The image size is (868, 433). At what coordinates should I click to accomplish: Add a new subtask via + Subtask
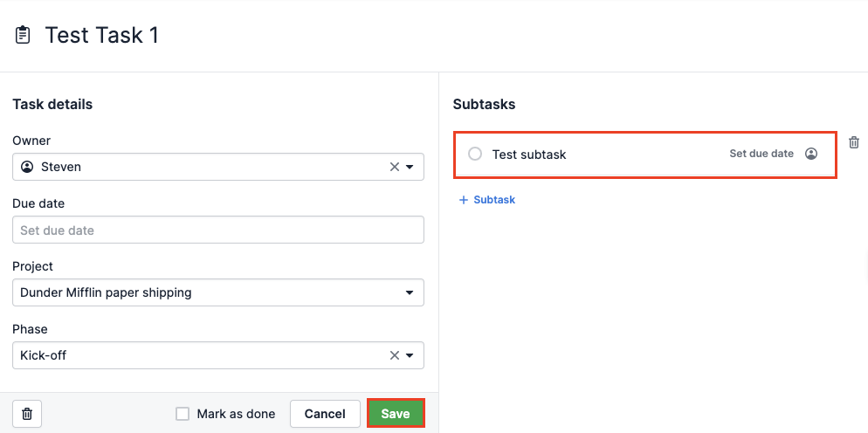[x=487, y=200]
